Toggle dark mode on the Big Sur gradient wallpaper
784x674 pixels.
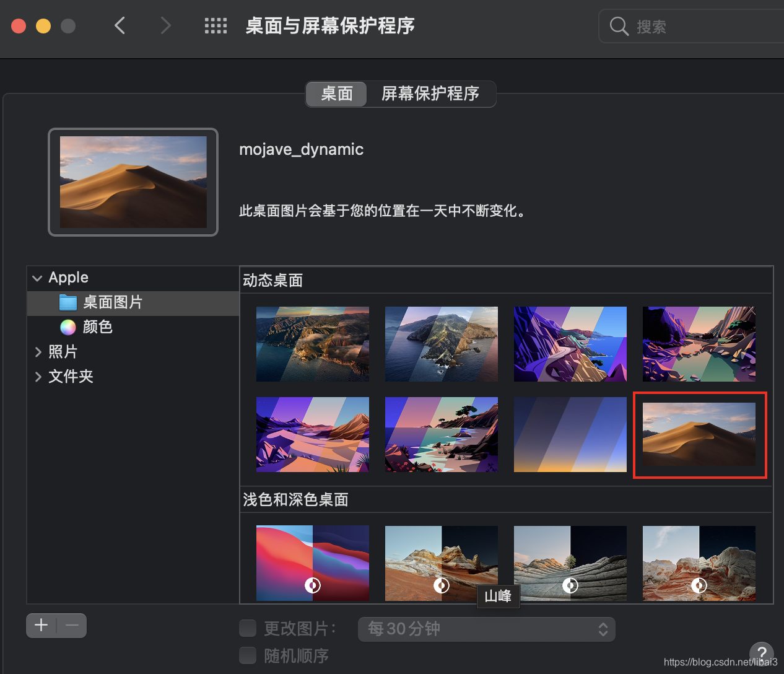click(312, 585)
